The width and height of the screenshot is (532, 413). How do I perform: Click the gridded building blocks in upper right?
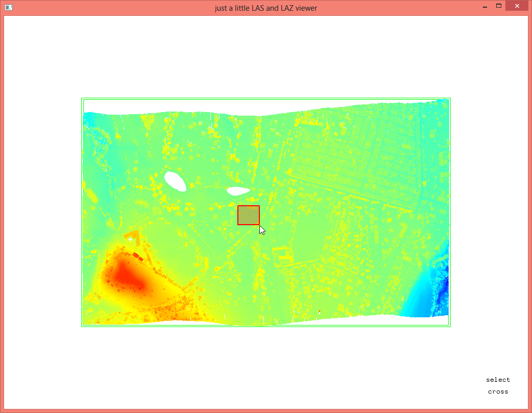(x=358, y=148)
